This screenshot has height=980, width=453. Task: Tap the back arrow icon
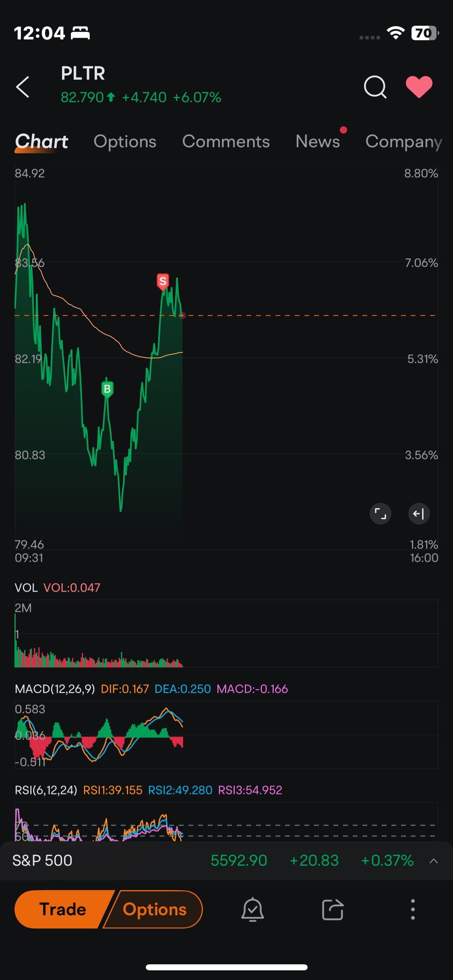23,86
